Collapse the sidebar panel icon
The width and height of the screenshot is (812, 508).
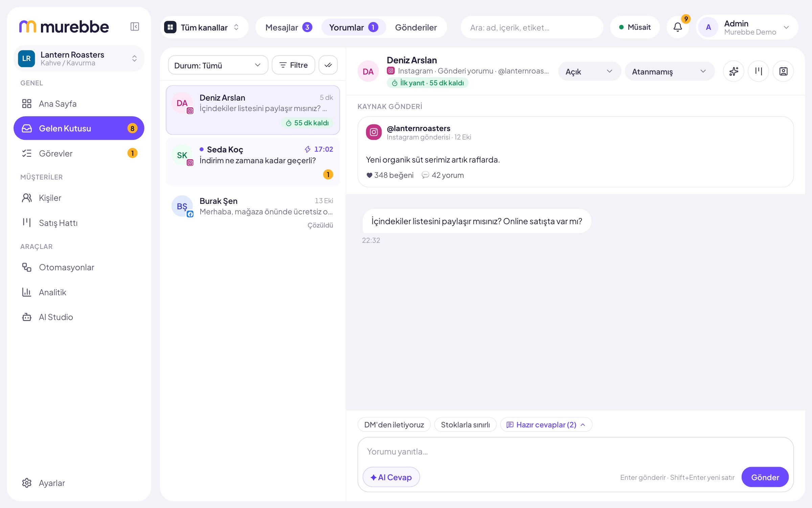click(135, 27)
